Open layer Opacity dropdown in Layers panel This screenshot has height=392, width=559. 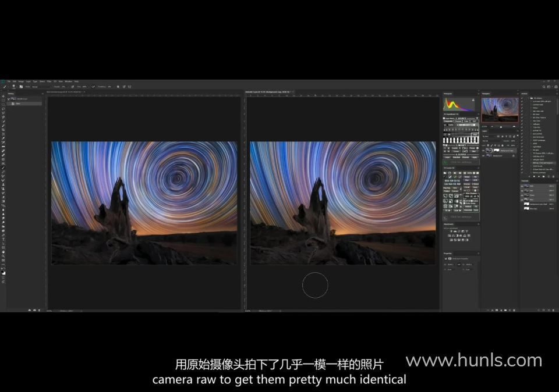point(516,141)
